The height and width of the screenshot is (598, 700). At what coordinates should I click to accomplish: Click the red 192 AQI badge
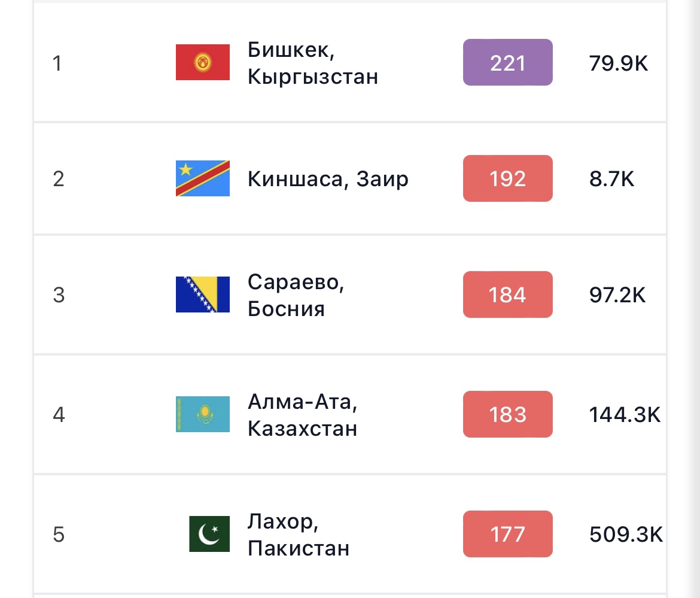(x=507, y=178)
